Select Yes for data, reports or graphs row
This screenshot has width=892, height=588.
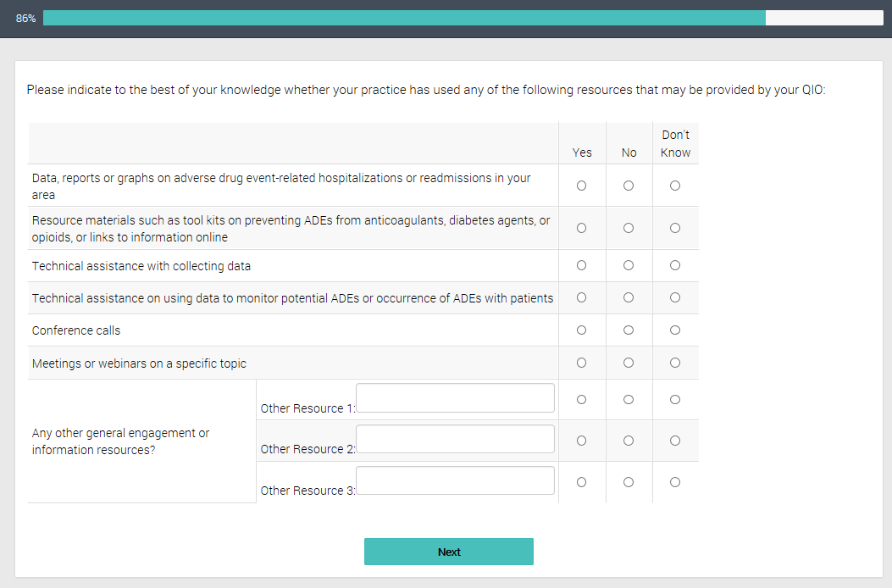tap(581, 186)
